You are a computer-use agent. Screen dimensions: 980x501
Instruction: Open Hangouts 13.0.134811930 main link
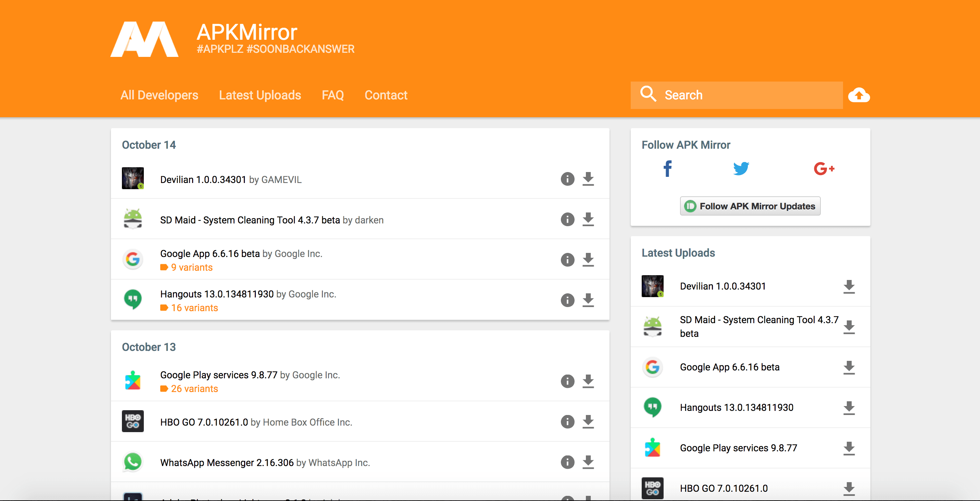pyautogui.click(x=217, y=294)
